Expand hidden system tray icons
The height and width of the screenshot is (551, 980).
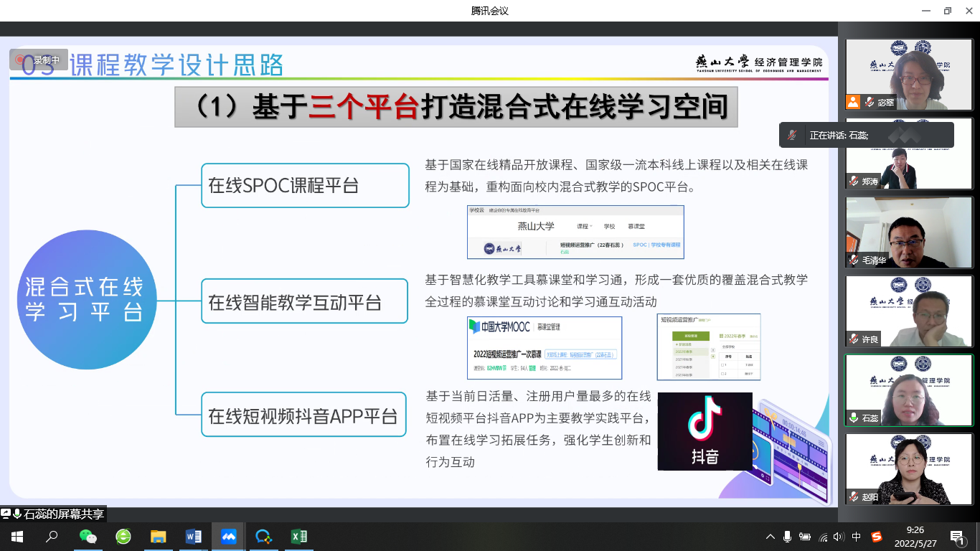[771, 537]
